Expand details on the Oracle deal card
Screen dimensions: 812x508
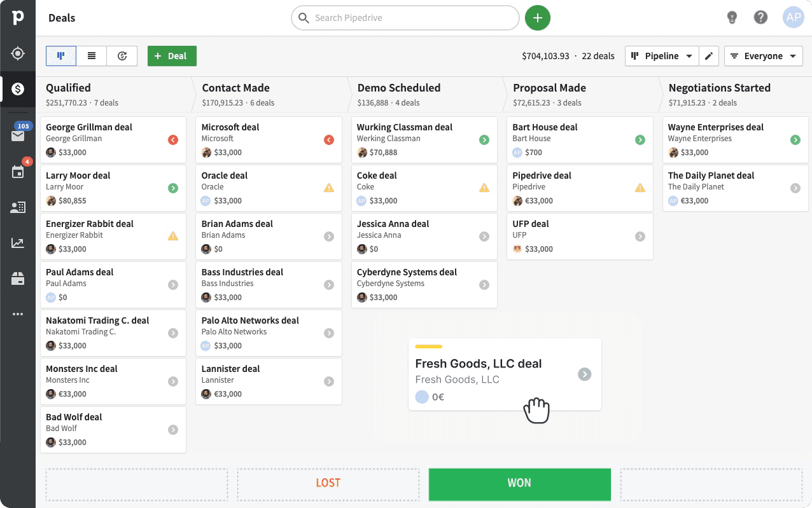(328, 188)
